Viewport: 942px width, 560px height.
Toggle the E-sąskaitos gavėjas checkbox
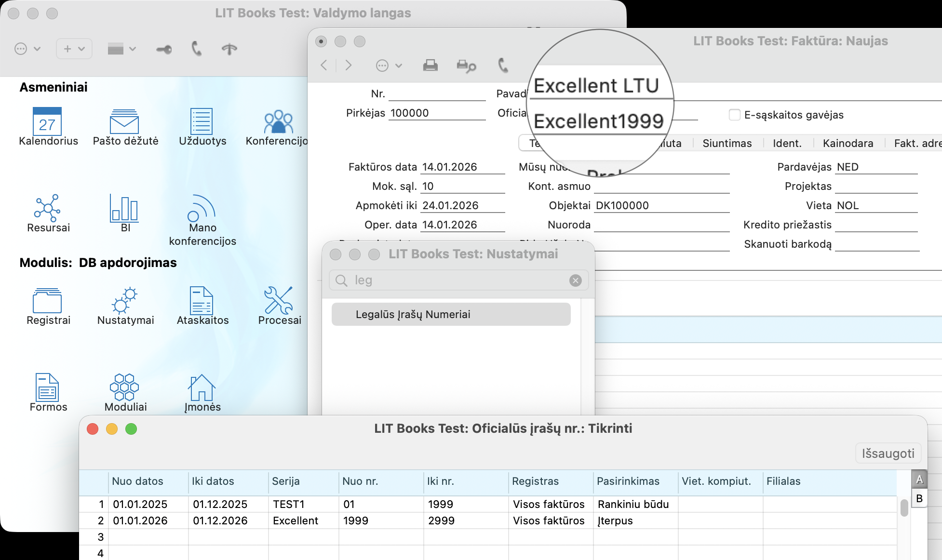(x=735, y=115)
